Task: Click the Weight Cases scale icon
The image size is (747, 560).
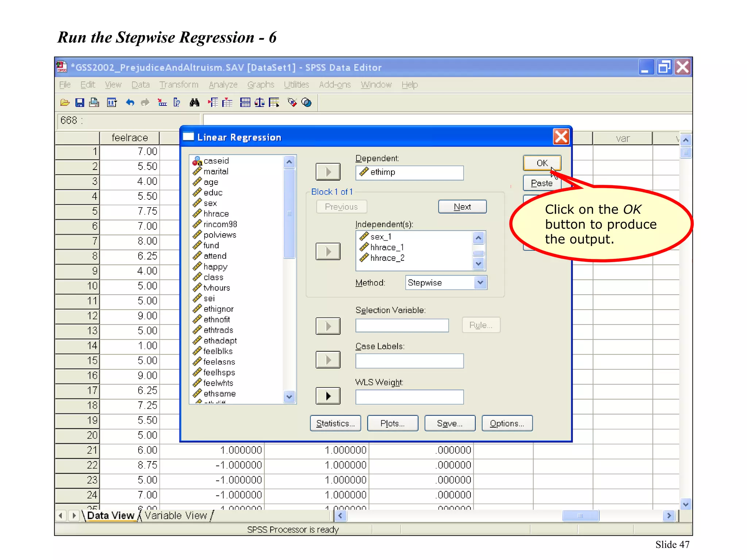Action: point(260,103)
